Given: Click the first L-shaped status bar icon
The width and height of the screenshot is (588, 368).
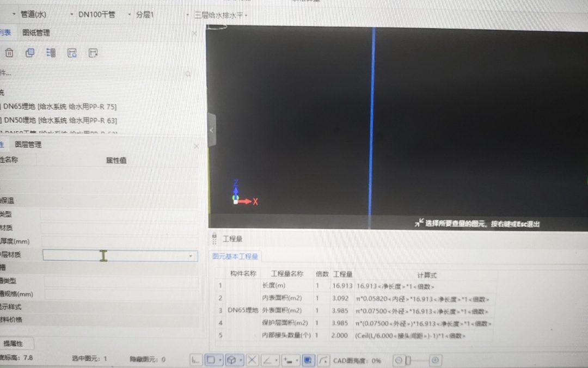Looking at the screenshot, I should coord(196,360).
